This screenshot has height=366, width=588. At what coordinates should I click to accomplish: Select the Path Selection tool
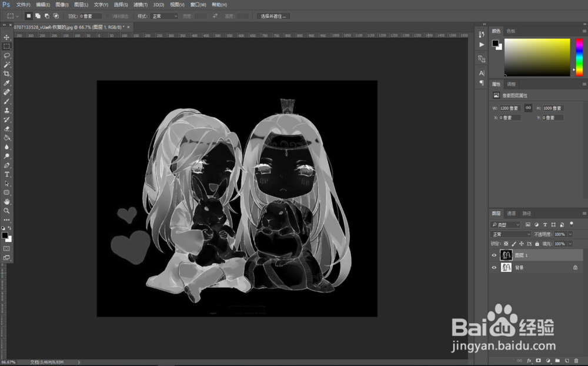coord(6,184)
